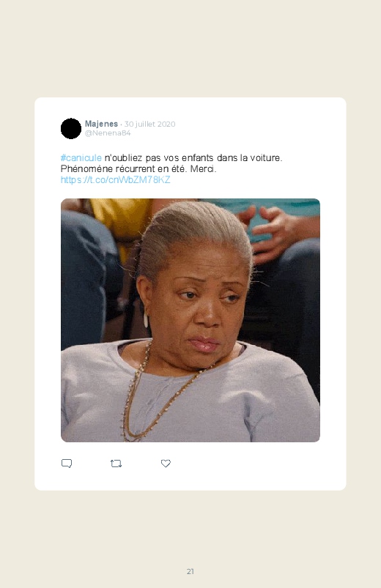
Task: Open the 30 juillet 2020 timestamp
Action: 149,124
